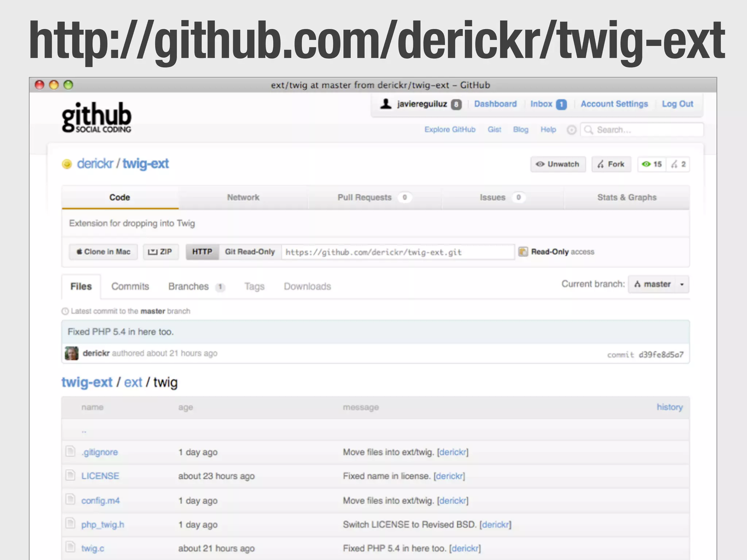Click the magnifier icon in search box
Image resolution: width=747 pixels, height=560 pixels.
(x=588, y=130)
